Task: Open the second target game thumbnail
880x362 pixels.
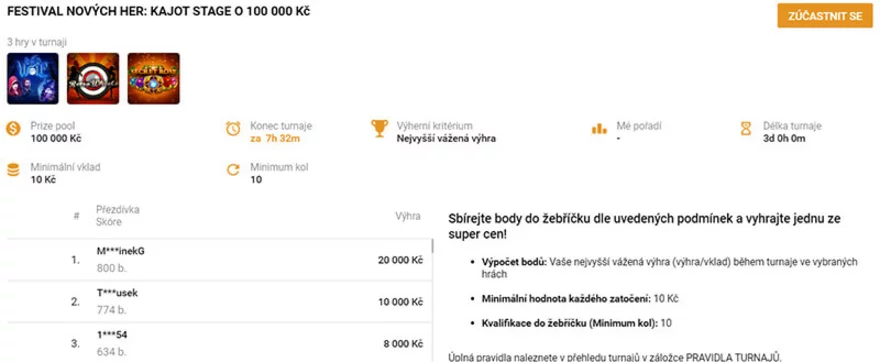Action: (x=93, y=79)
